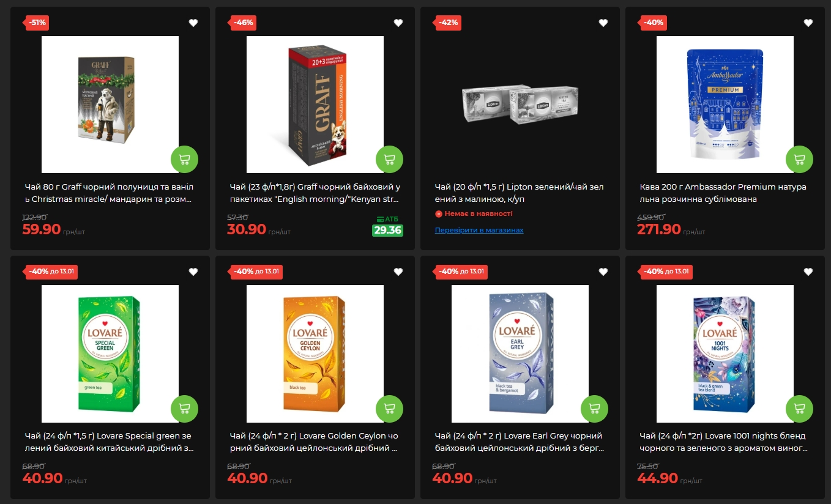Click the -51% discount badge
Screen dimensions: 831x504
point(37,23)
